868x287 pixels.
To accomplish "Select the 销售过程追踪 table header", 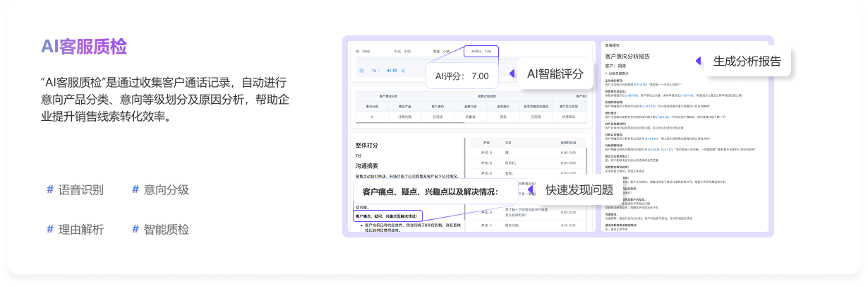I will pyautogui.click(x=487, y=96).
